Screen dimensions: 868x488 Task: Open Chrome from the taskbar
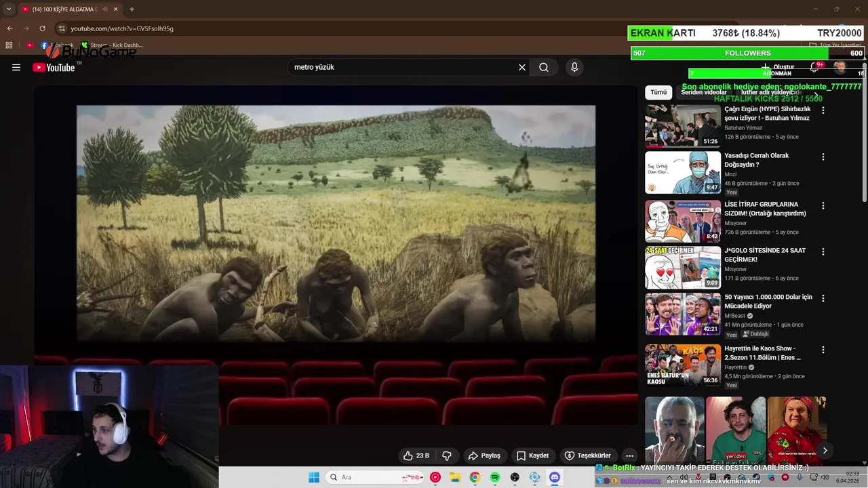(475, 477)
